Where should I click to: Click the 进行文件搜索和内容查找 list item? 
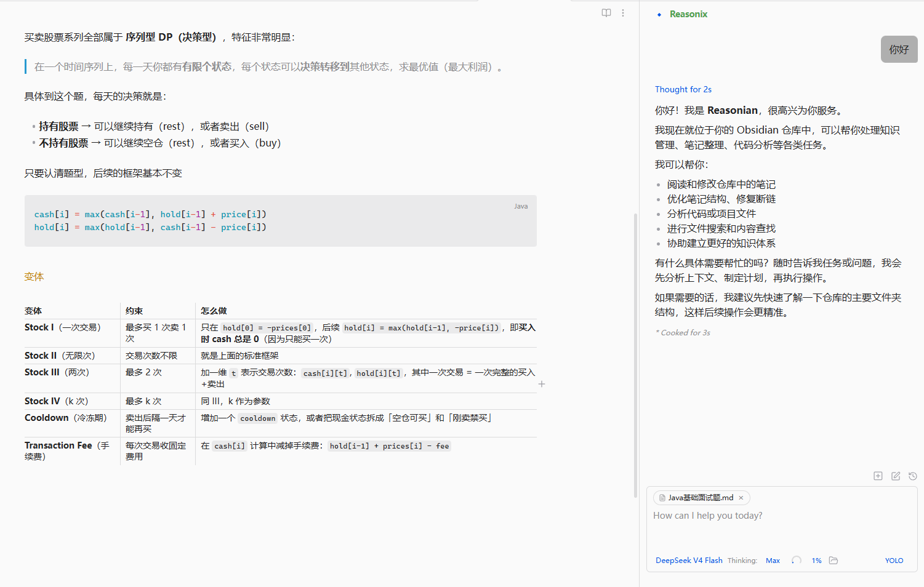(x=721, y=229)
